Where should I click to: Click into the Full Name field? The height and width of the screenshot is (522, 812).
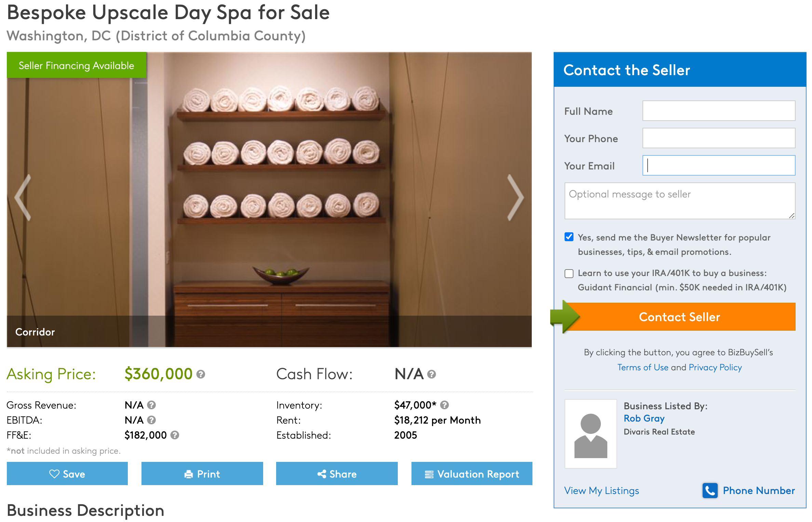click(719, 111)
